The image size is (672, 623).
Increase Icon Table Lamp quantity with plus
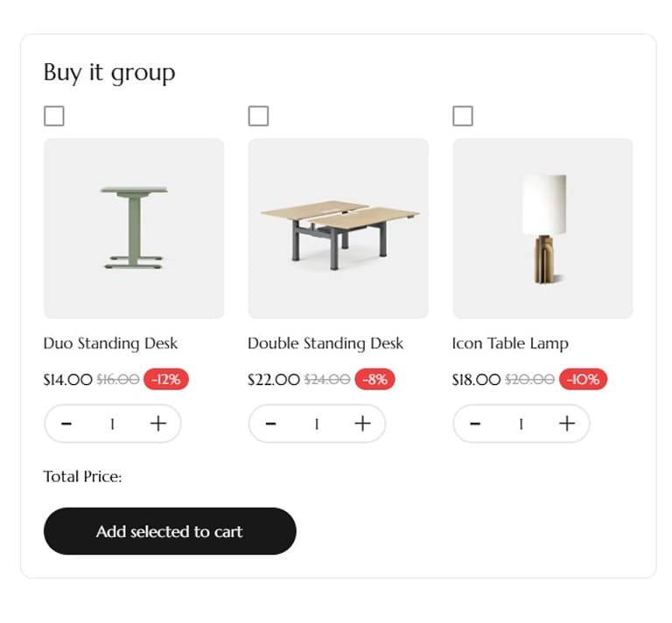pyautogui.click(x=567, y=424)
